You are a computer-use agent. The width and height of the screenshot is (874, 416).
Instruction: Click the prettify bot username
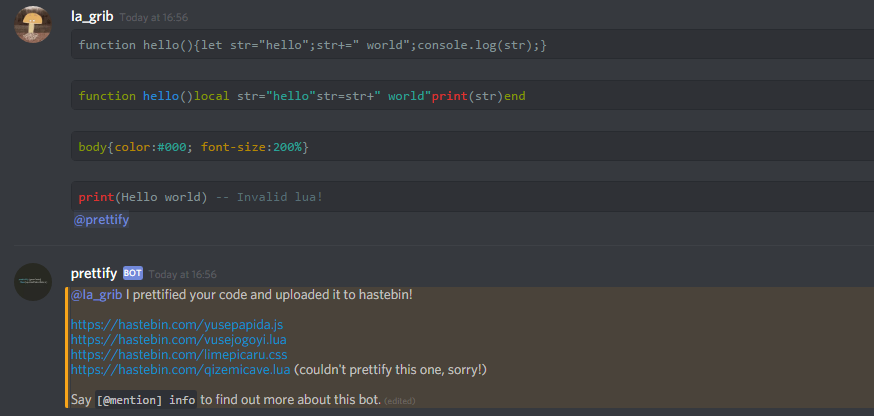[x=94, y=273]
